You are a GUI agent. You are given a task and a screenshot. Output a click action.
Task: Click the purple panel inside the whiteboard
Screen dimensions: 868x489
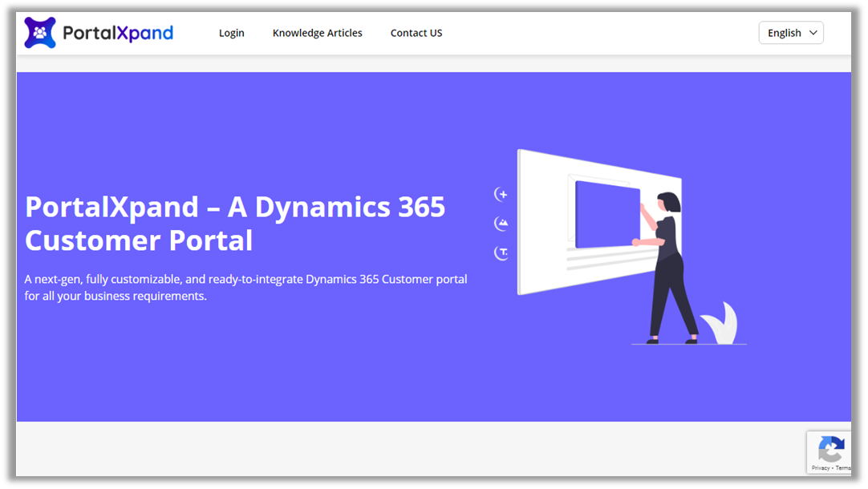pyautogui.click(x=606, y=213)
